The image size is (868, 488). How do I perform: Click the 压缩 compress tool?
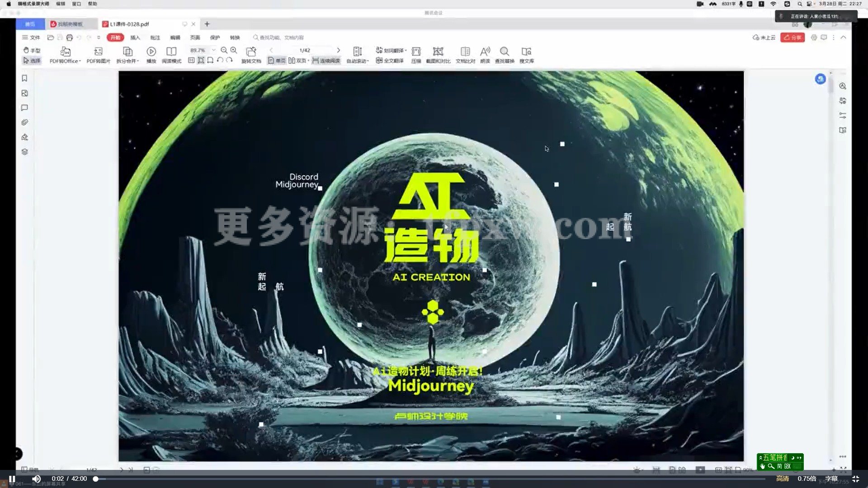coord(416,56)
